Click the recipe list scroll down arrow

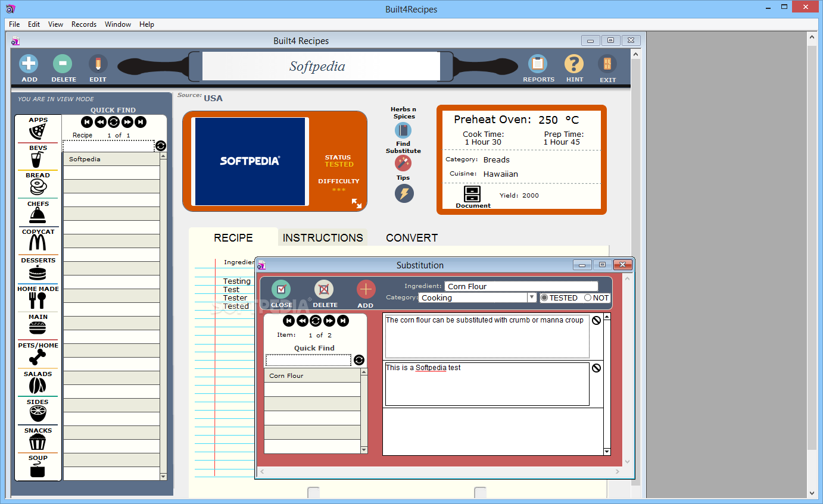[163, 477]
